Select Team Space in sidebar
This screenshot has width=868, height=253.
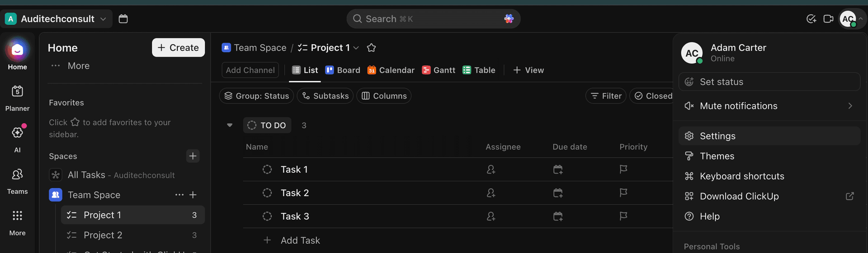click(94, 195)
